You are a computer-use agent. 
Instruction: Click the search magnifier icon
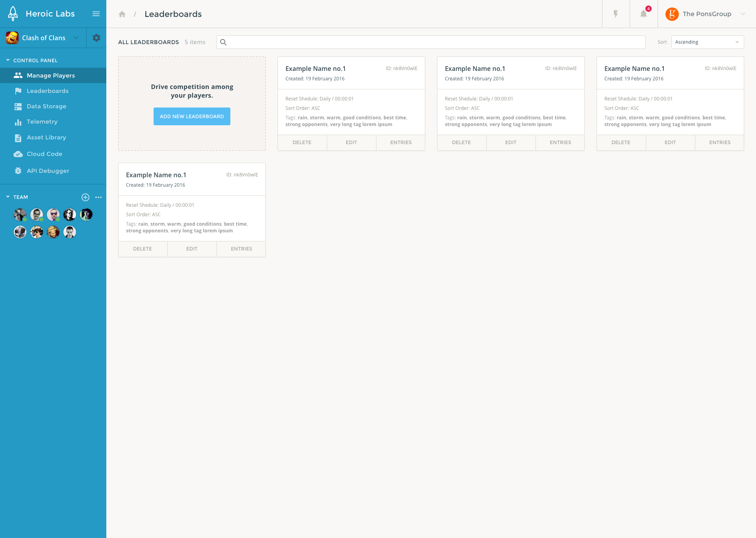point(223,42)
